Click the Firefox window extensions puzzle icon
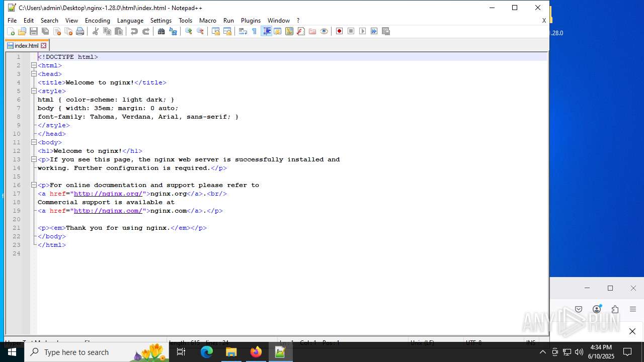Screen dimensions: 644x362 pos(615,309)
